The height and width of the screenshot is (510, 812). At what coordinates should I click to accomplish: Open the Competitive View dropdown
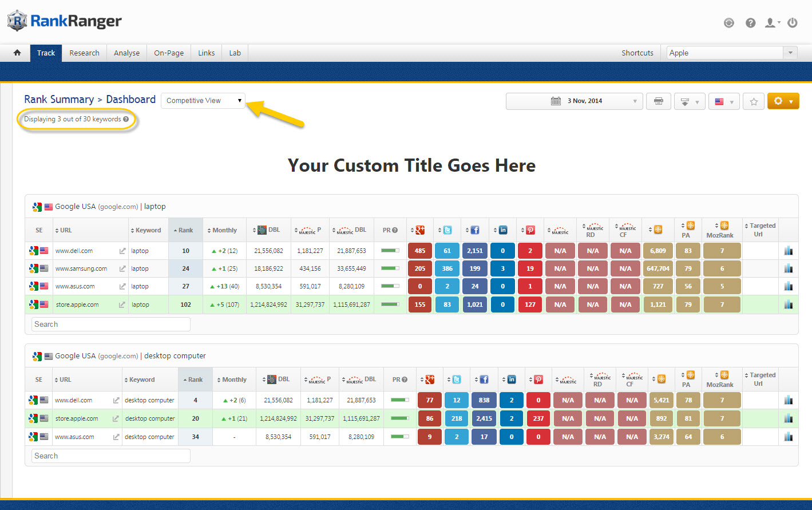pyautogui.click(x=203, y=101)
